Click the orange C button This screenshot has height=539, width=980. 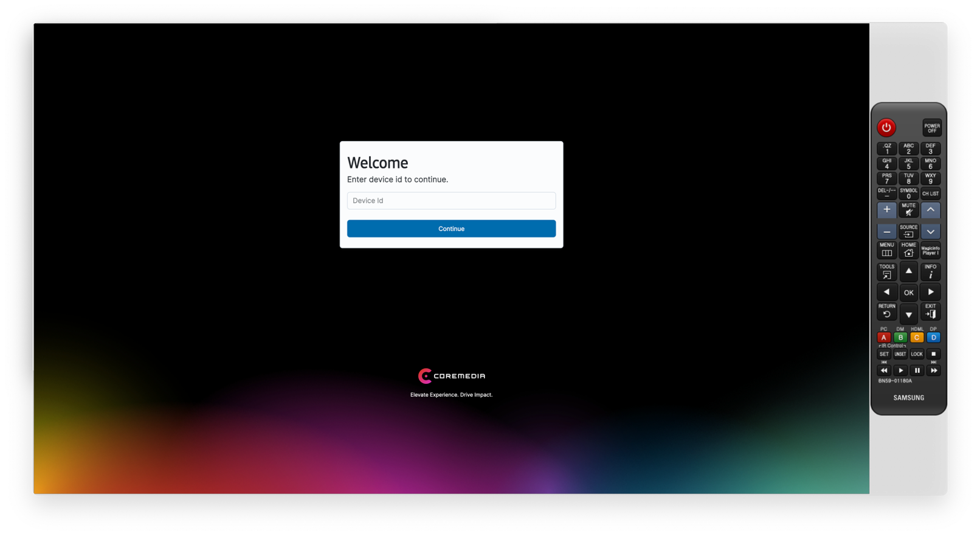pos(917,338)
